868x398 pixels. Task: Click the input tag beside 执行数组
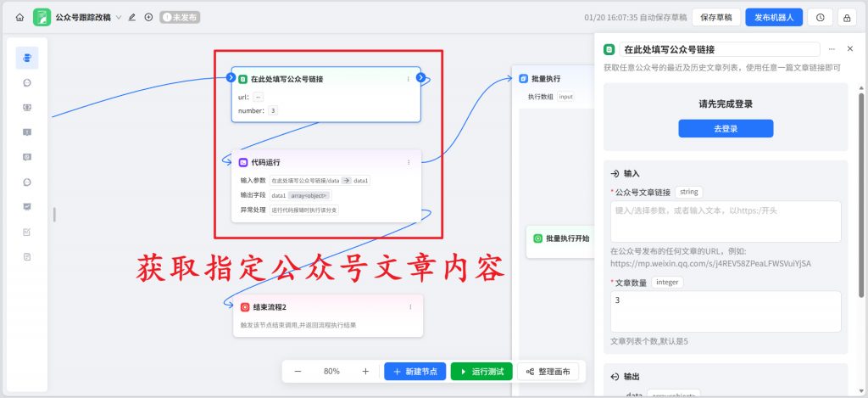pos(565,97)
